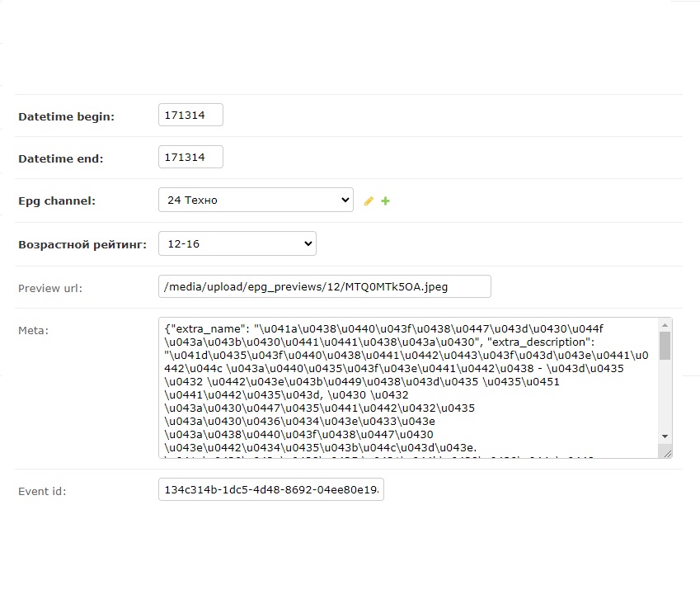
Task: Click the Datetime end label
Action: (x=61, y=158)
